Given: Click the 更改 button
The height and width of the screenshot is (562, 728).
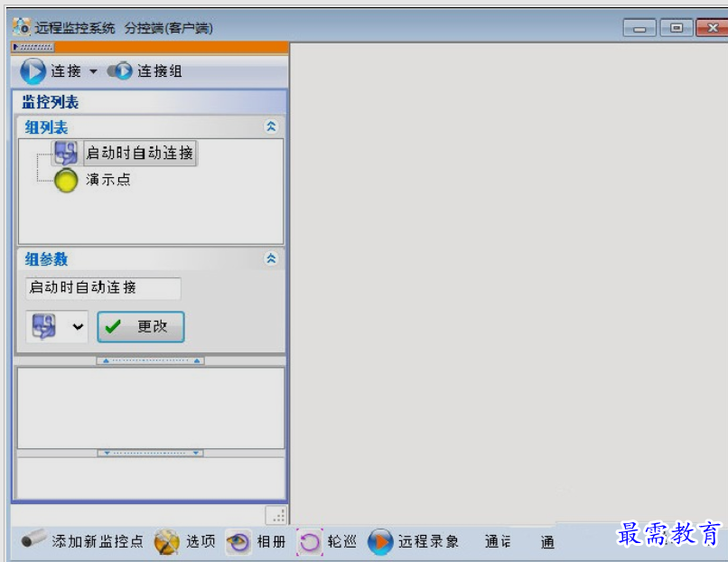Looking at the screenshot, I should [140, 326].
